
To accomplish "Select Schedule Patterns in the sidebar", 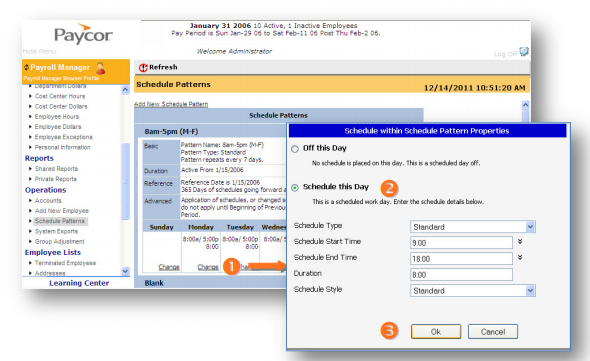I will (60, 221).
